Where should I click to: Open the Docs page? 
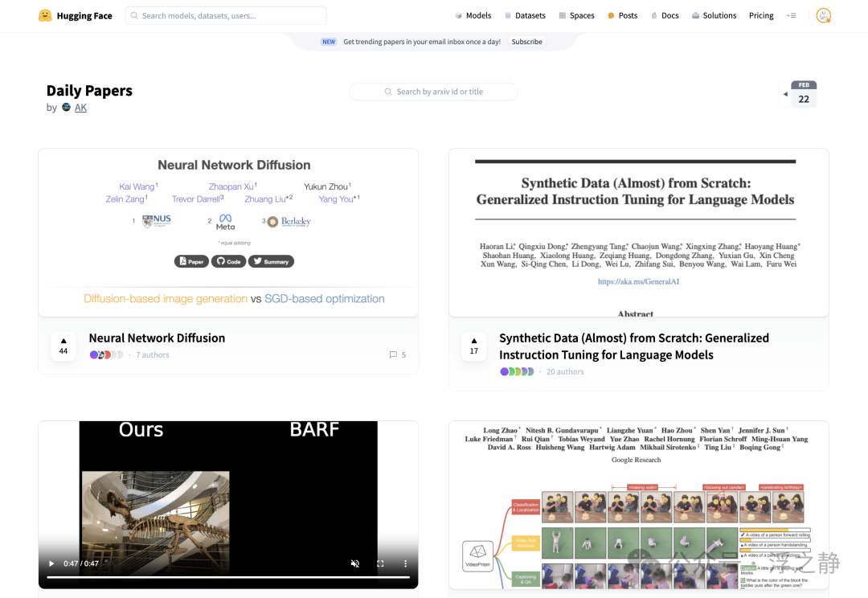tap(665, 15)
